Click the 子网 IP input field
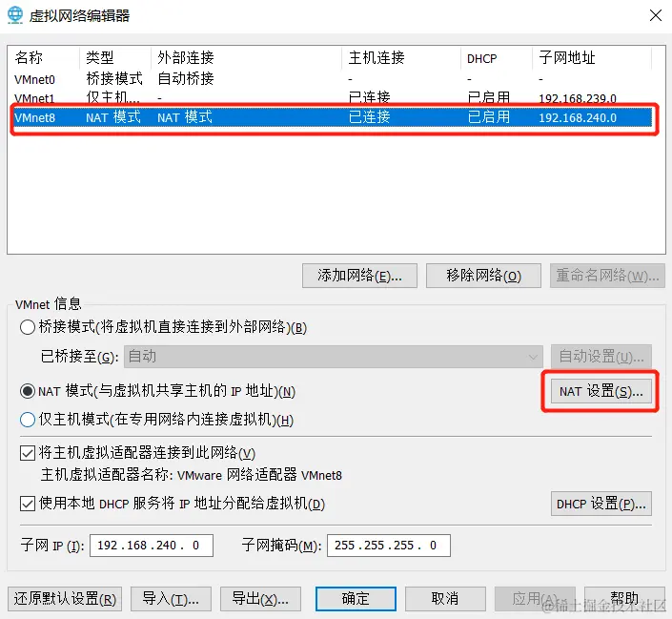This screenshot has height=619, width=672. (152, 546)
